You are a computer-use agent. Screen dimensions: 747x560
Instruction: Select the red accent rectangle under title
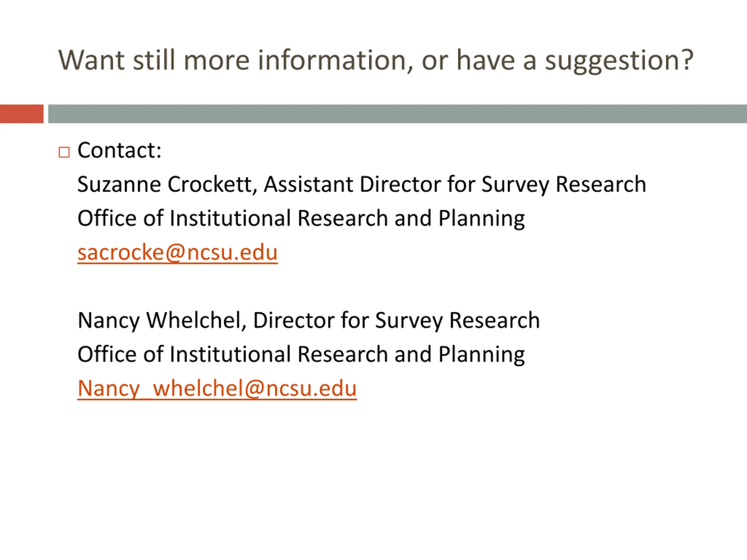[22, 114]
